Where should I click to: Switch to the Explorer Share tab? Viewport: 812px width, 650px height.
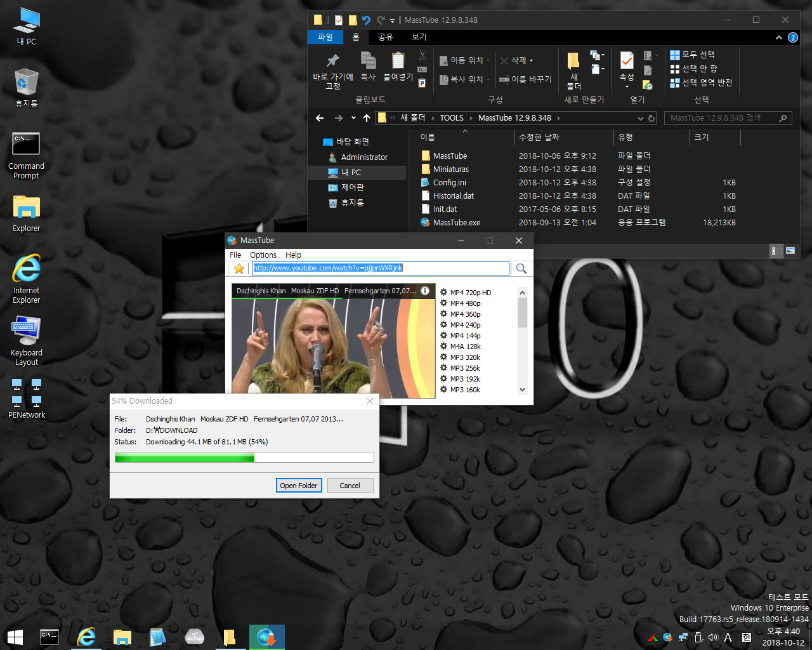(386, 37)
